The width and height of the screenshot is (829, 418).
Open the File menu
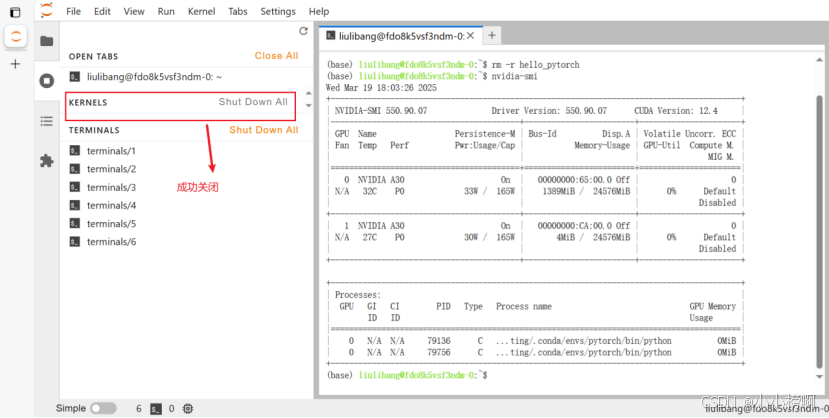pyautogui.click(x=73, y=11)
